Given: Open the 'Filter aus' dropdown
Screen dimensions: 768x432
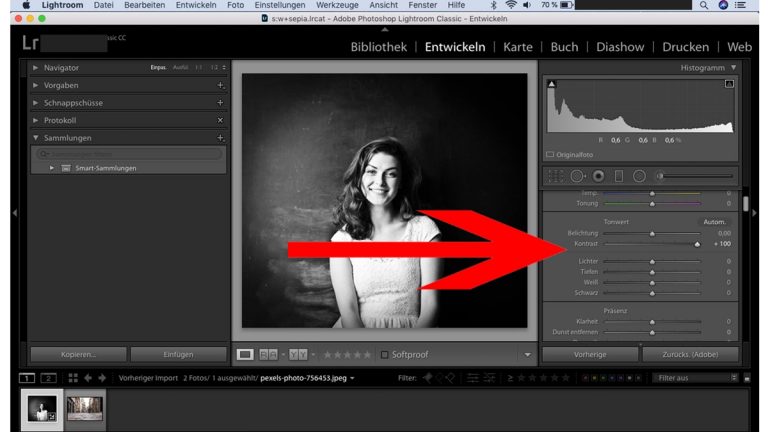Looking at the screenshot, I should pyautogui.click(x=695, y=378).
